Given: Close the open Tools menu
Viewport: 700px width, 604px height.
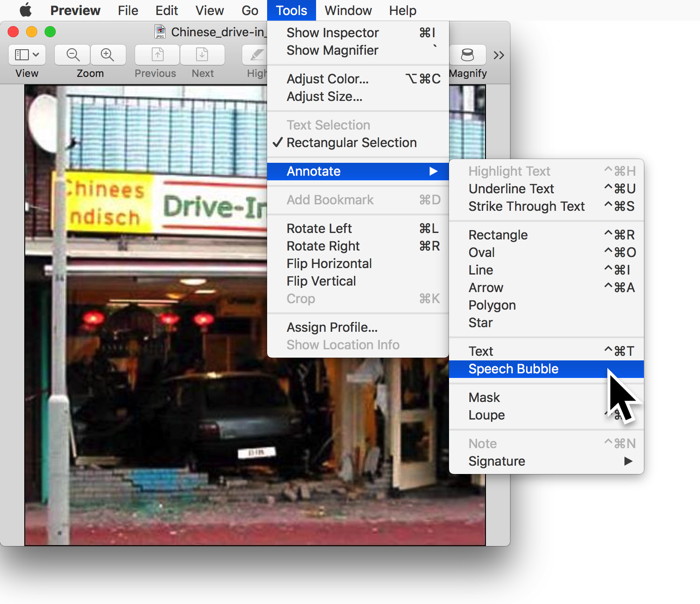Looking at the screenshot, I should tap(292, 10).
